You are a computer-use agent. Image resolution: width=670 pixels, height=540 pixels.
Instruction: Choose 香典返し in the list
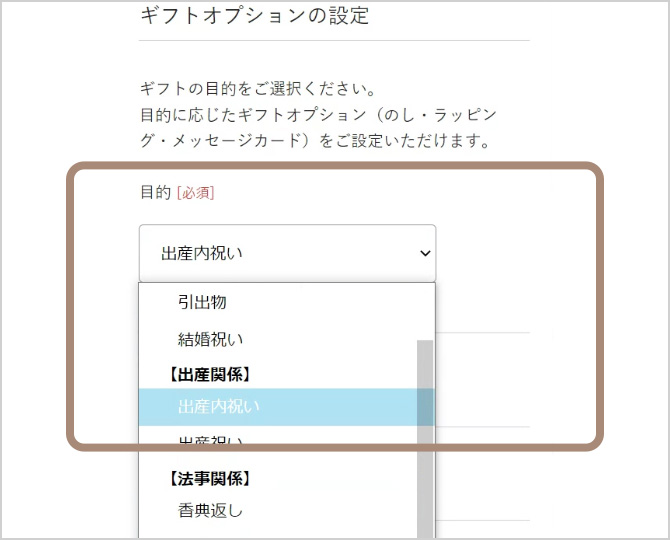tap(277, 511)
